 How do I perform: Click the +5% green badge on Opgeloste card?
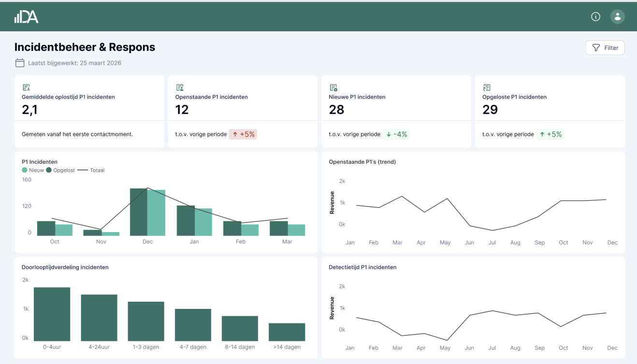pyautogui.click(x=550, y=134)
